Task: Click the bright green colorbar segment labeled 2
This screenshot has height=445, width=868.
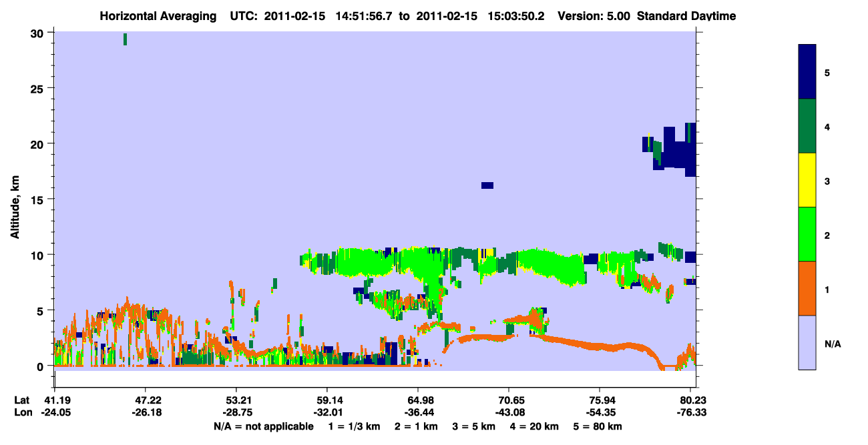Action: click(x=807, y=234)
